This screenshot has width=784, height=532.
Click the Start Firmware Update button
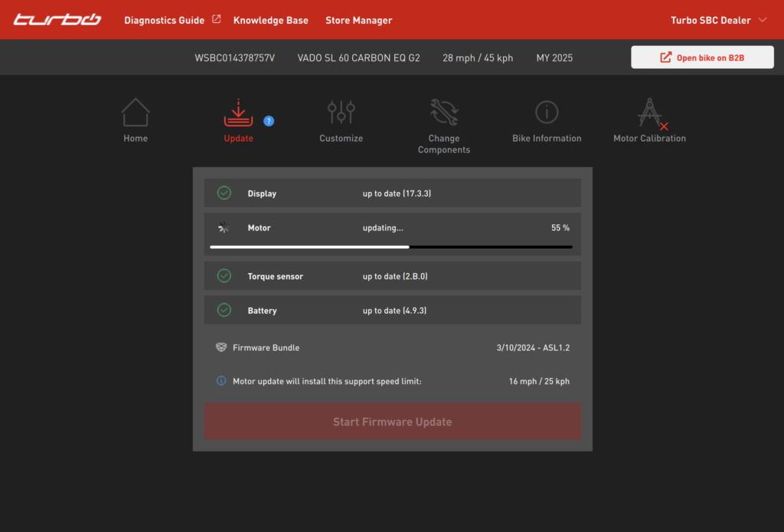(x=392, y=422)
